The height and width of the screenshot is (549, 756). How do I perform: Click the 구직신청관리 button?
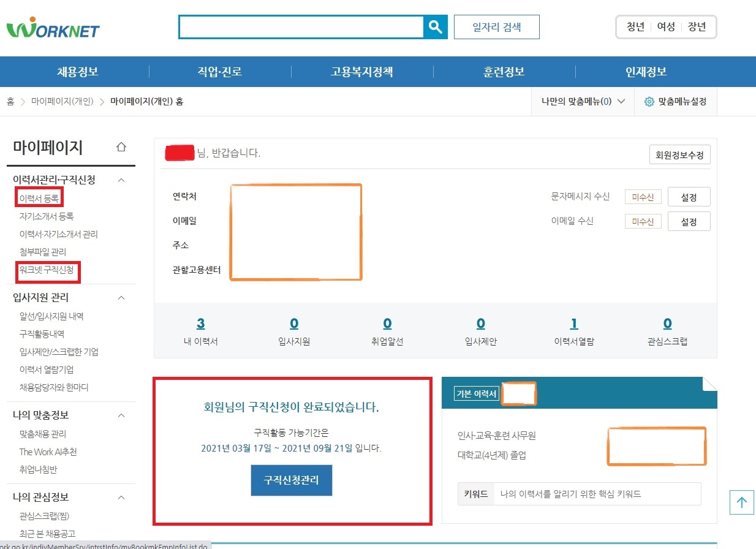(292, 480)
